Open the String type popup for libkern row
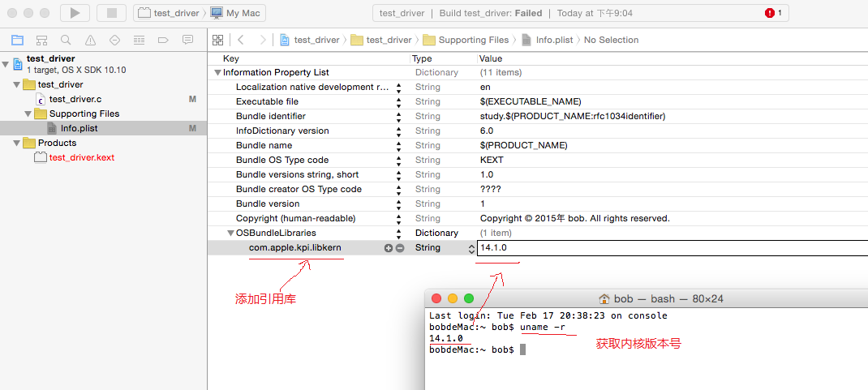The image size is (868, 390). click(x=471, y=248)
